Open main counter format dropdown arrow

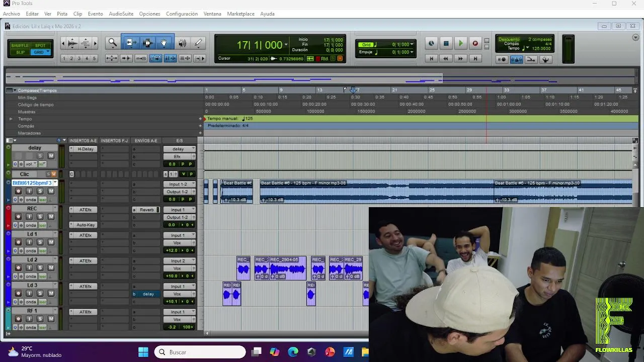[x=286, y=45]
